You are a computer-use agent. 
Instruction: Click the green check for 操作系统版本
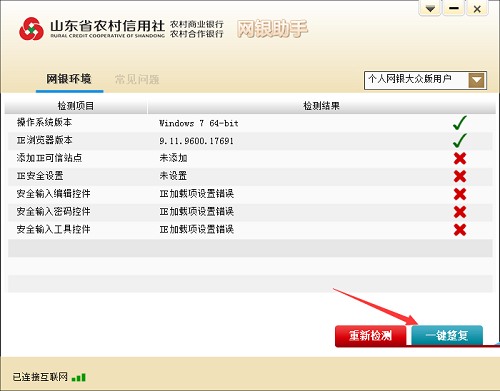[460, 123]
